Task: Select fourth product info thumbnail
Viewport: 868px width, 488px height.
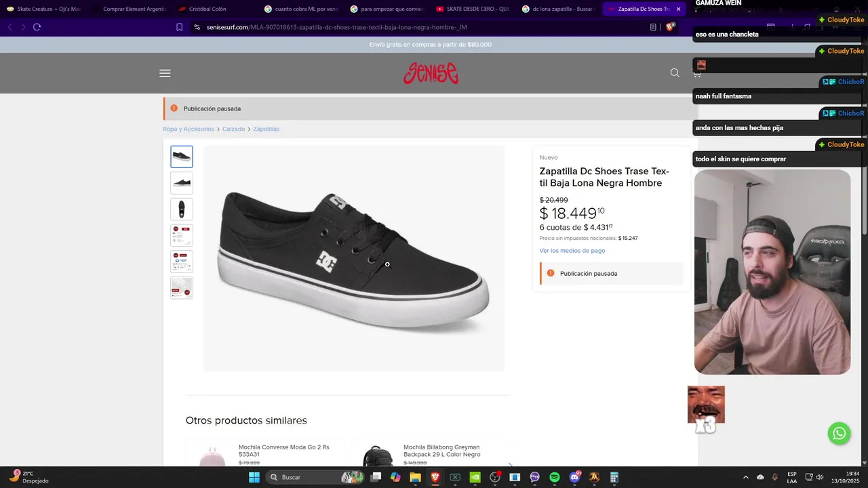Action: pyautogui.click(x=182, y=235)
